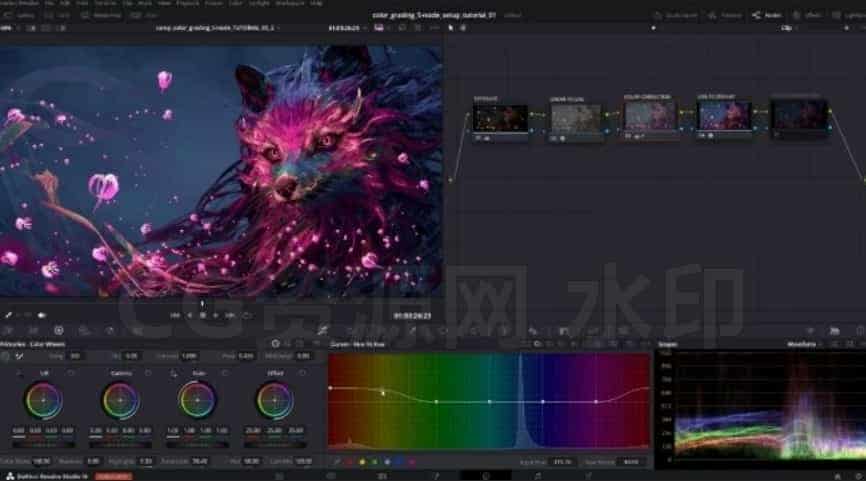Reset the Offset wheel

(302, 373)
